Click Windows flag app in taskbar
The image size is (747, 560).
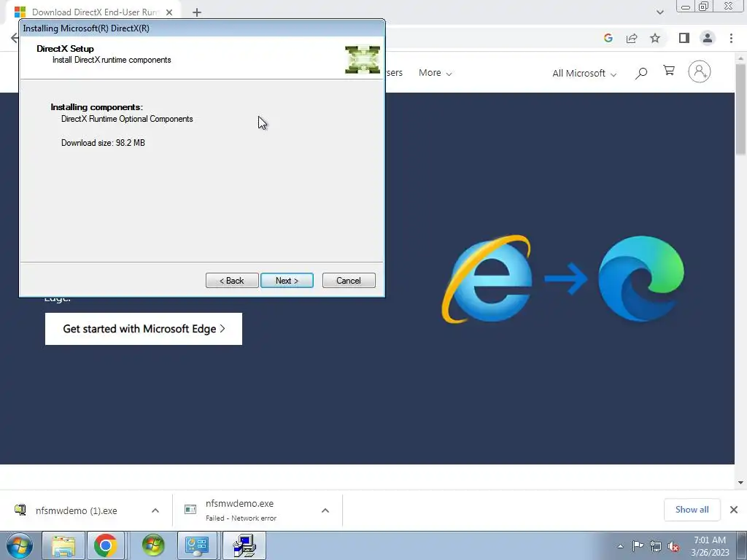(x=153, y=545)
